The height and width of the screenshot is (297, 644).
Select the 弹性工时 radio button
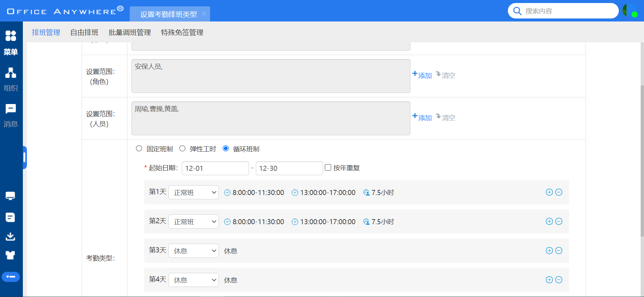(x=182, y=148)
